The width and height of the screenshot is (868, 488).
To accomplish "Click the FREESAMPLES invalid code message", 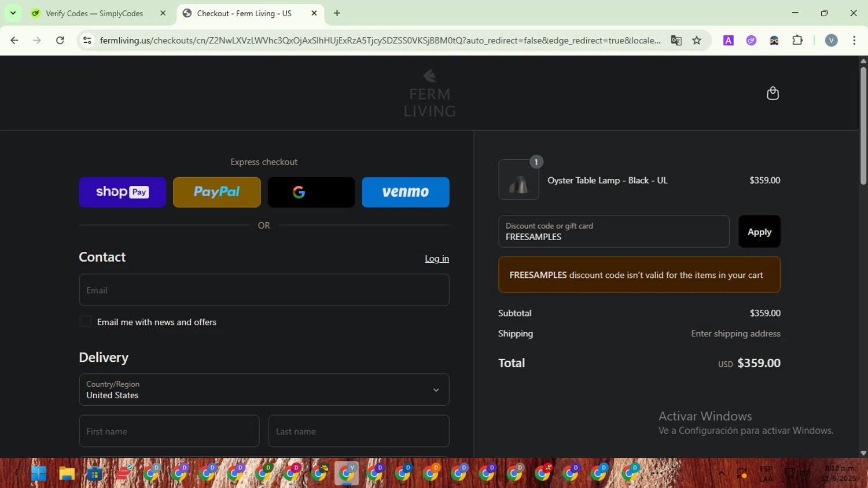I will [x=639, y=275].
